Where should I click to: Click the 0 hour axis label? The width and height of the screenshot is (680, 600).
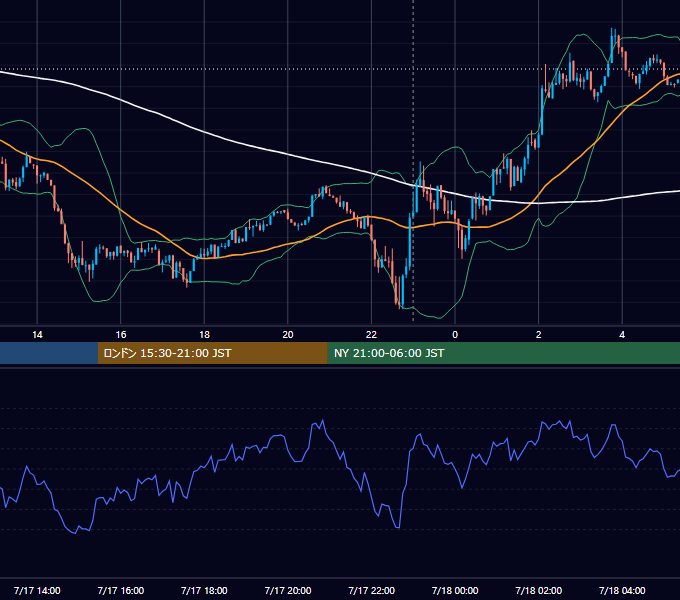[455, 335]
